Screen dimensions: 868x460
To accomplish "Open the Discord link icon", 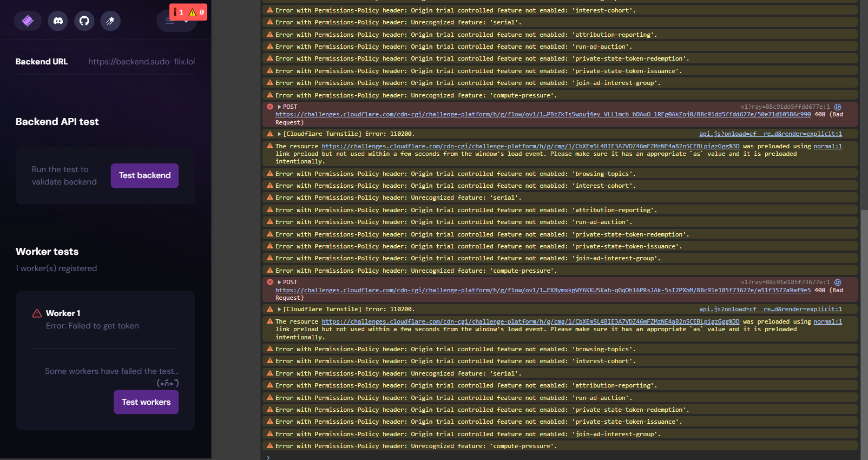I will pos(58,21).
